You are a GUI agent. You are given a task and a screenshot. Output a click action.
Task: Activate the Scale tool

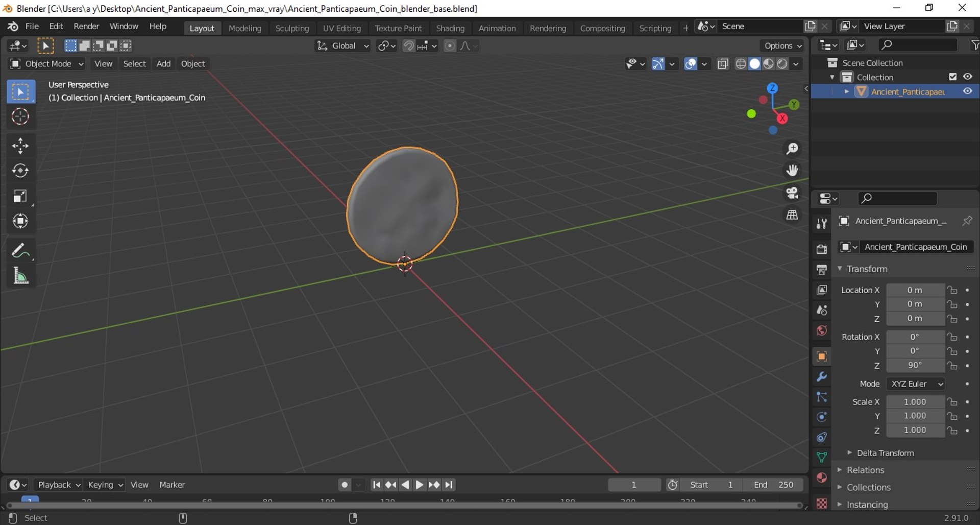(x=20, y=196)
